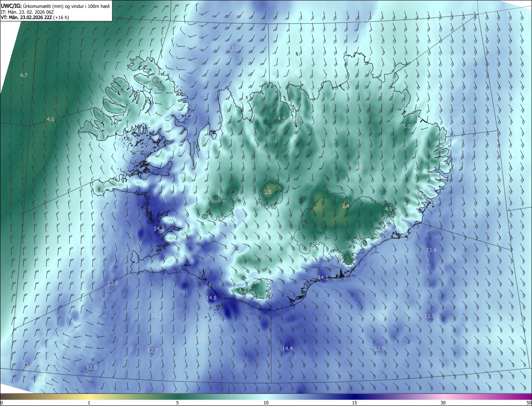This screenshot has width=532, height=406.
Task: Click the 4.5 value label
Action: pyautogui.click(x=389, y=209)
